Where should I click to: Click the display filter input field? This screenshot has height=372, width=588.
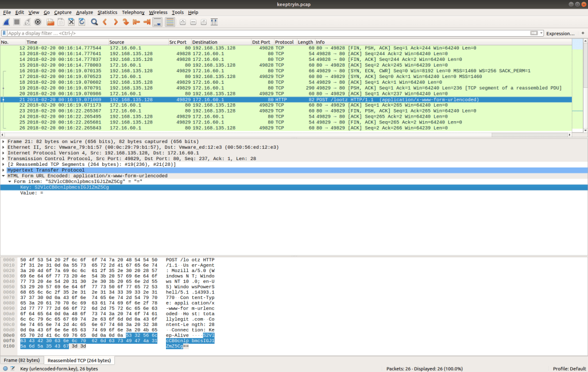(x=264, y=33)
